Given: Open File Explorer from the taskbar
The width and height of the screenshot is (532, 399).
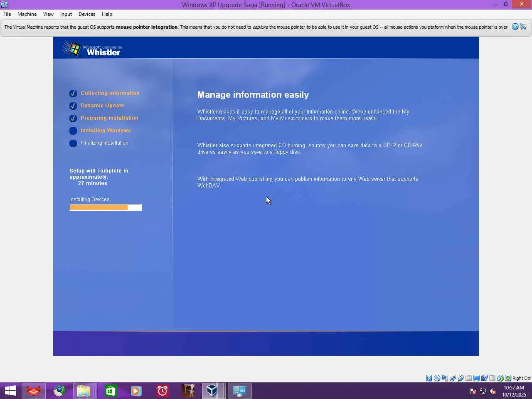Looking at the screenshot, I should (84, 391).
